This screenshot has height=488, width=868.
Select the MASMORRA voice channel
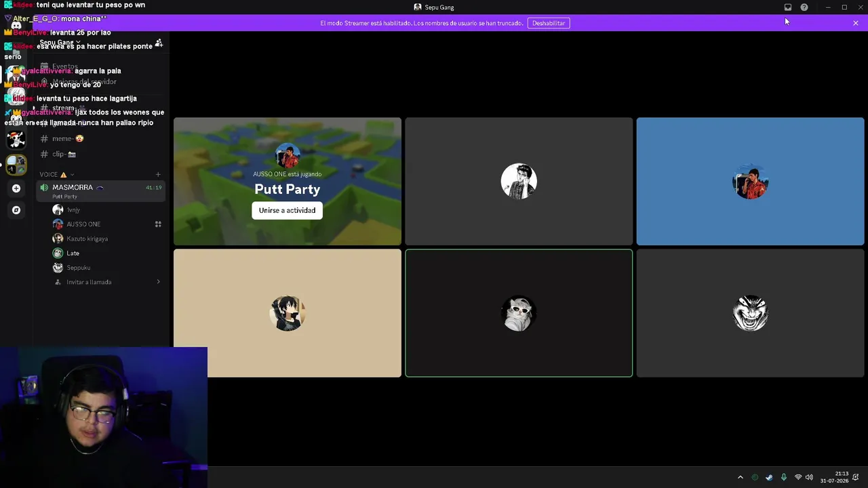100,191
